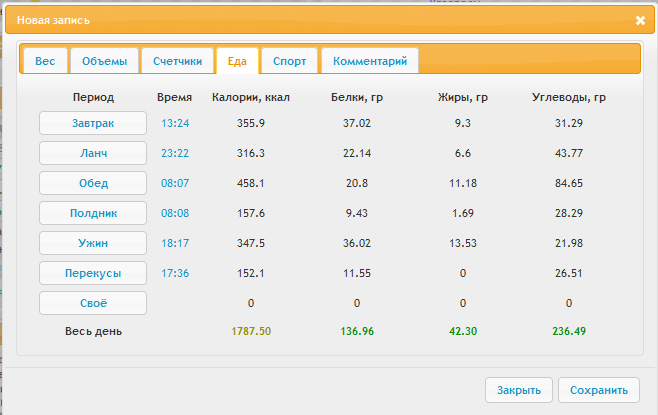Edit lunch time 23:22
Screen dimensions: 658x415
(x=175, y=153)
